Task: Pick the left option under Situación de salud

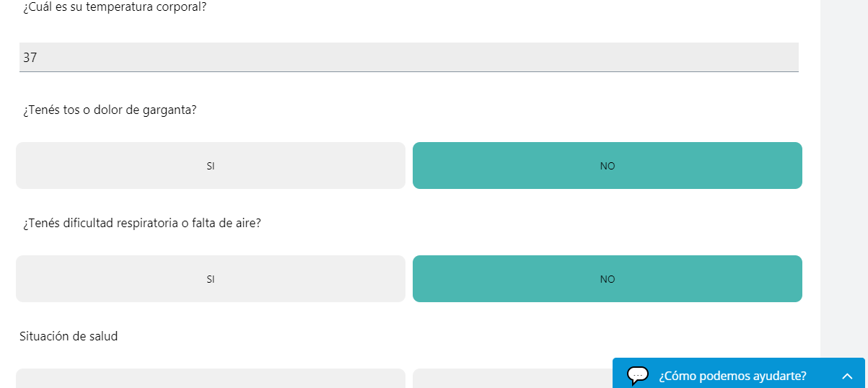Action: pos(211,379)
